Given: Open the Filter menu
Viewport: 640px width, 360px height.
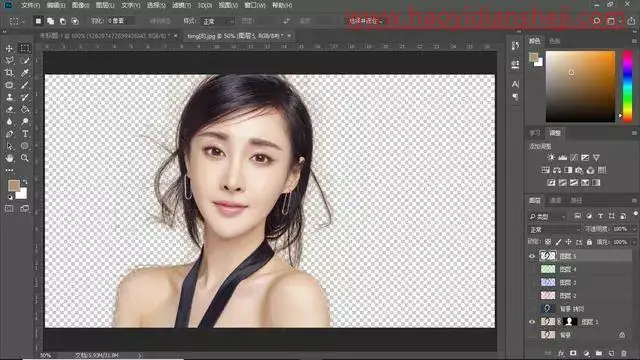Looking at the screenshot, I should pos(181,5).
